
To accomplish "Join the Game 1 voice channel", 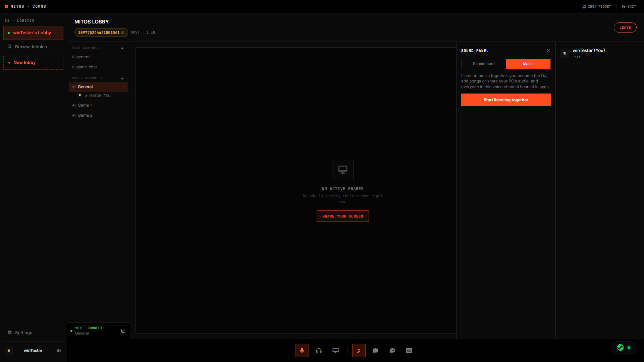I will click(98, 105).
